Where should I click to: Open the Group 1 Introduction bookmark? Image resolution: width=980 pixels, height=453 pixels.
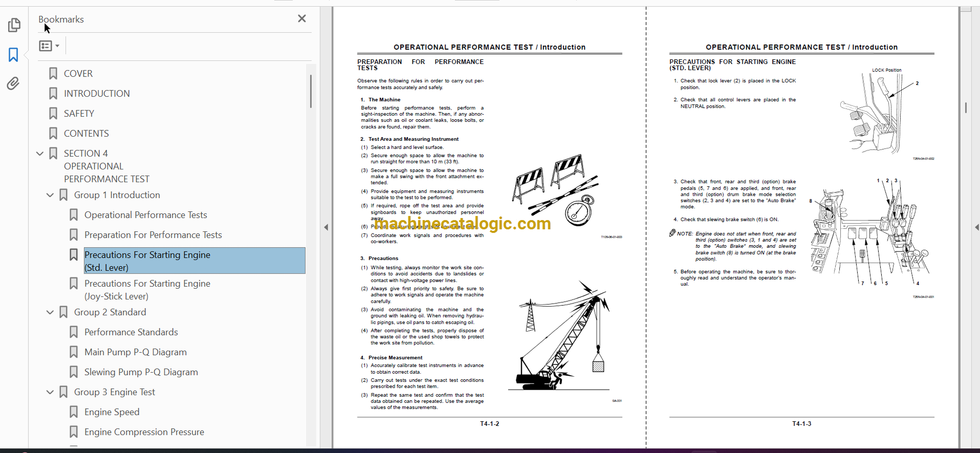pyautogui.click(x=117, y=195)
